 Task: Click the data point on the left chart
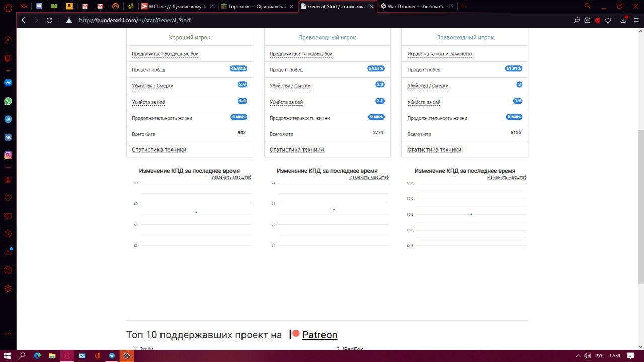[196, 212]
